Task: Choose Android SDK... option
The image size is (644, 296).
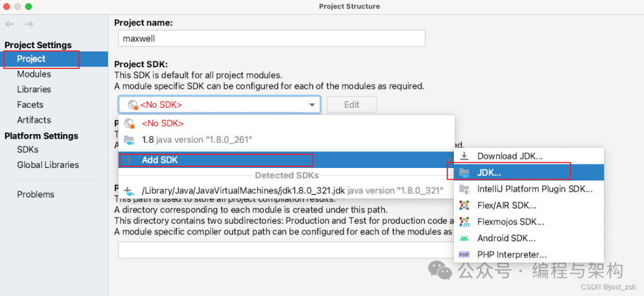Action: 528,238
